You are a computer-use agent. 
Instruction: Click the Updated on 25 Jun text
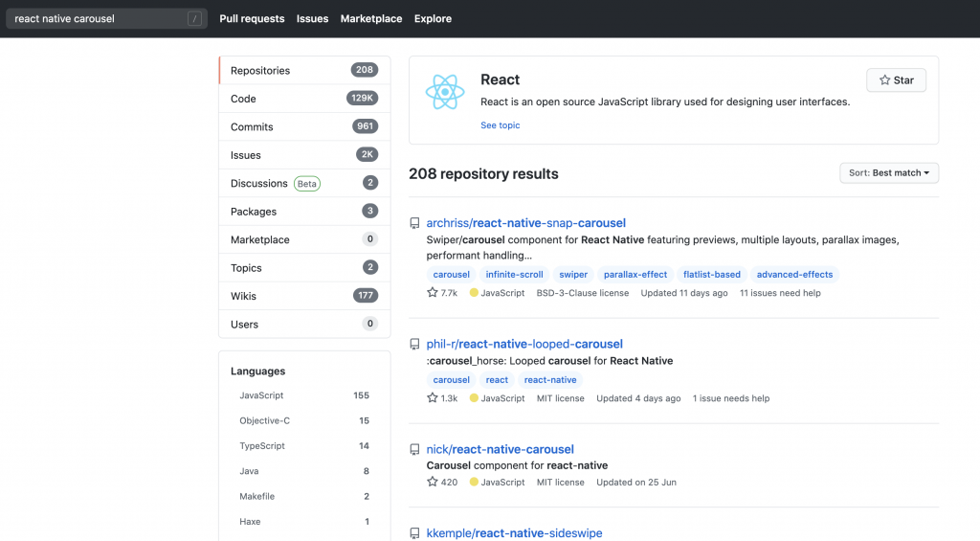pos(636,483)
